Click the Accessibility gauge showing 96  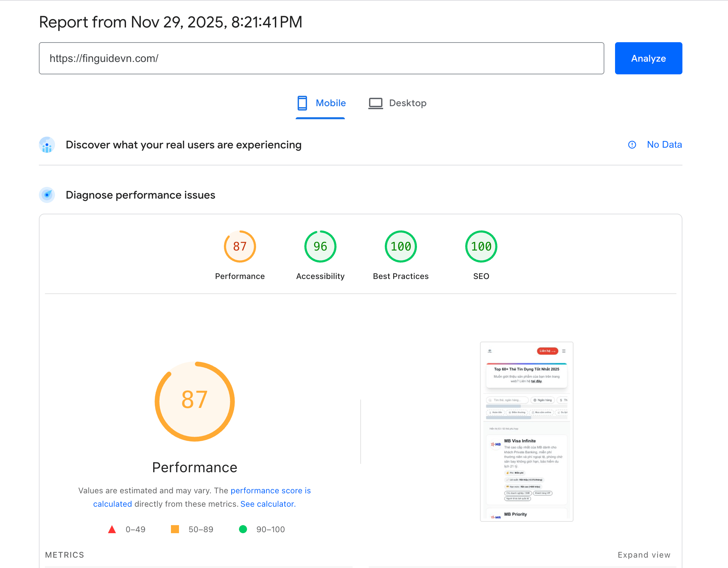pyautogui.click(x=320, y=246)
